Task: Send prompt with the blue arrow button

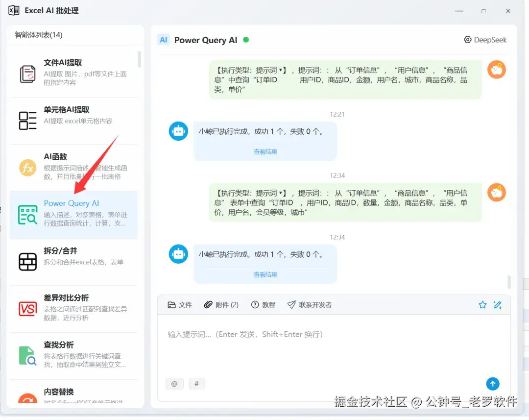Action: point(493,384)
